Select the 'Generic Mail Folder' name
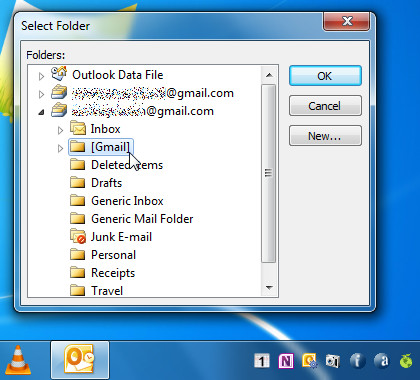 click(x=142, y=219)
